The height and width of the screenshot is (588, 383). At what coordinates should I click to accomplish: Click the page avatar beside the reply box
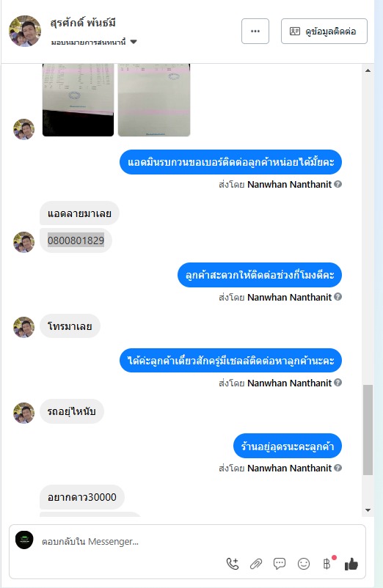(x=24, y=540)
